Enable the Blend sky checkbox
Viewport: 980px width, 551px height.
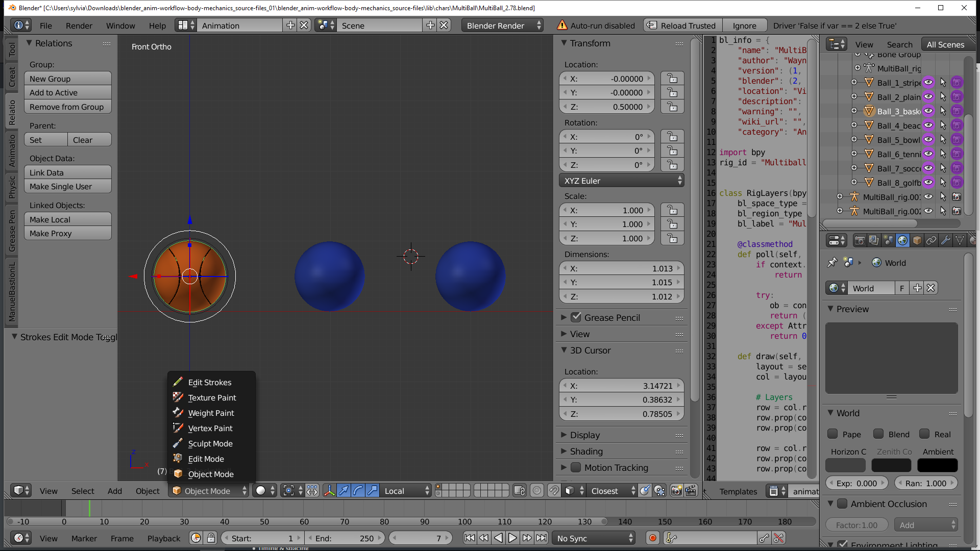[x=878, y=434]
